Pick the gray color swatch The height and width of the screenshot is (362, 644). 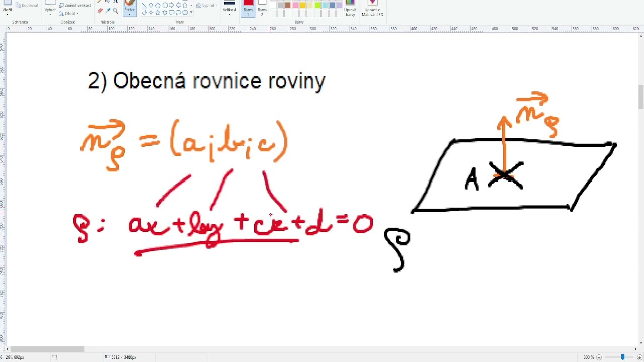click(281, 5)
